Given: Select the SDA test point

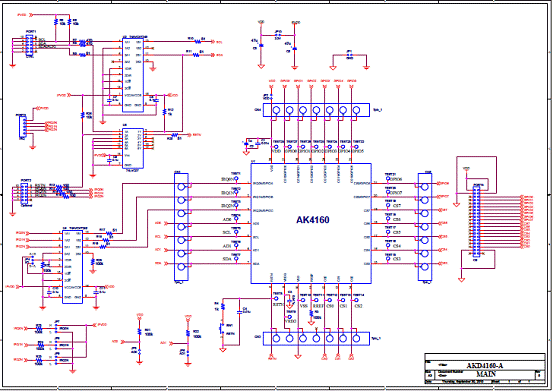Looking at the screenshot, I should pyautogui.click(x=236, y=258).
